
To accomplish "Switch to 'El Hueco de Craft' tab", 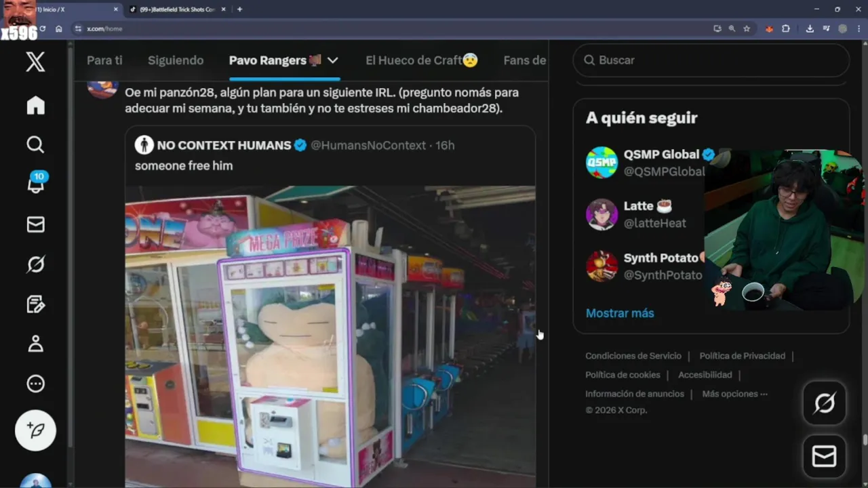I will (421, 60).
